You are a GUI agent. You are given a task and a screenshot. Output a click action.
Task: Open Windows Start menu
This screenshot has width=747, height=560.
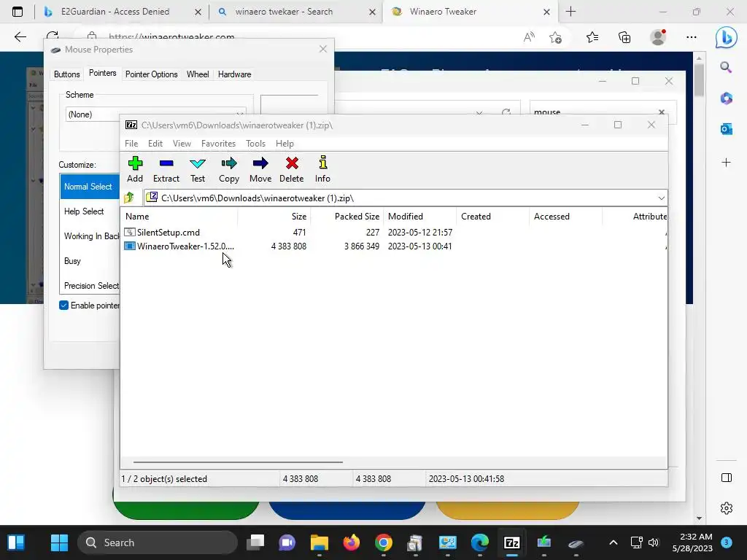60,542
